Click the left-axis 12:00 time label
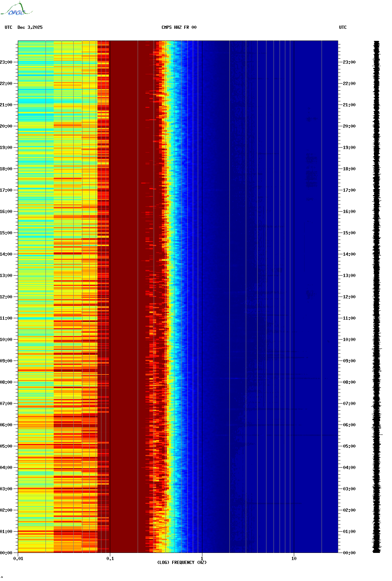392x581 pixels. 6,297
